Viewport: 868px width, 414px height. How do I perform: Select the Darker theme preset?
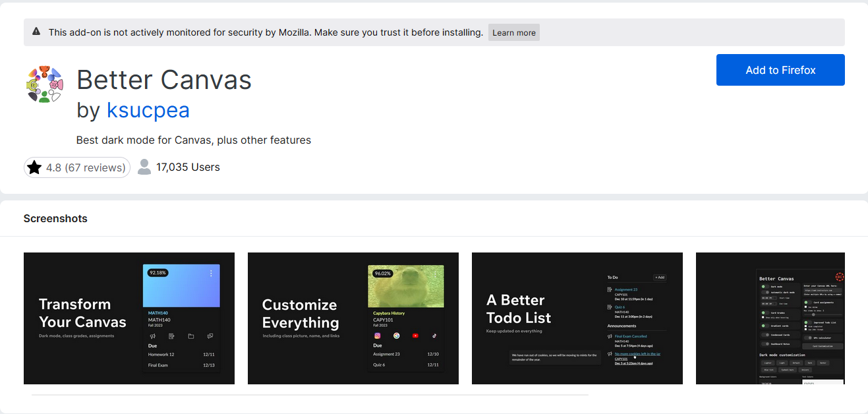click(x=824, y=363)
